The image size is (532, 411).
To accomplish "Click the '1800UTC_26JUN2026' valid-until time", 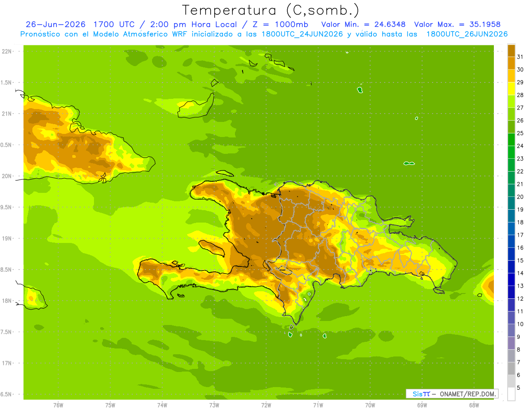I will point(467,34).
